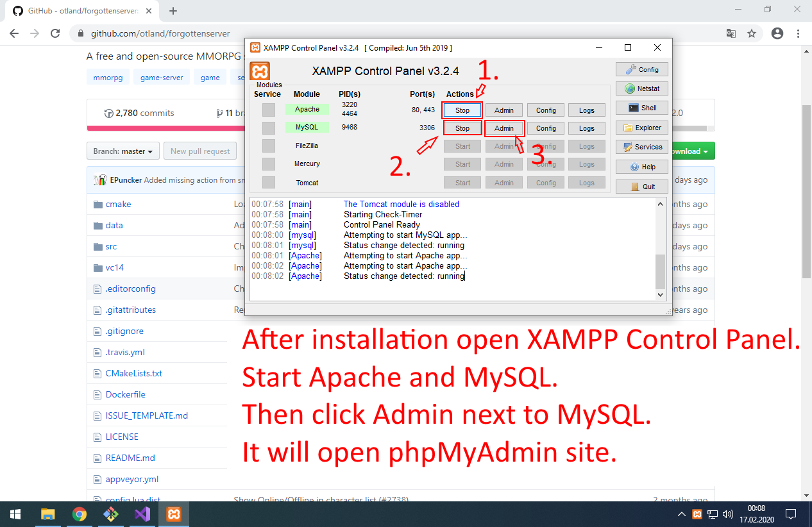Open README.md file link
The width and height of the screenshot is (812, 527).
pos(130,458)
